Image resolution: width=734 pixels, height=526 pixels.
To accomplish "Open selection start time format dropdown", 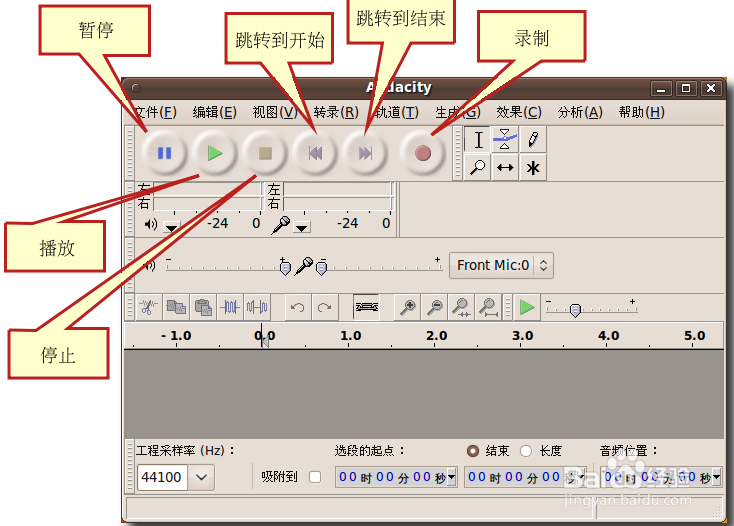I will (x=451, y=477).
